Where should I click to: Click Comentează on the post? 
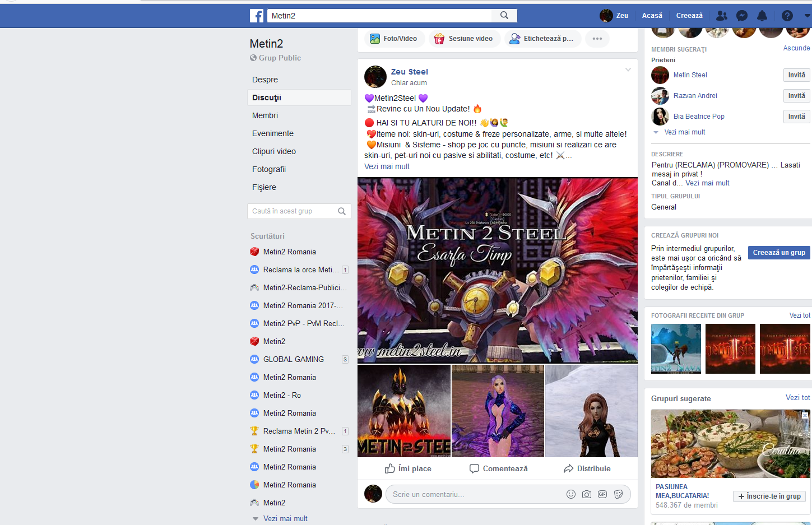click(x=498, y=468)
